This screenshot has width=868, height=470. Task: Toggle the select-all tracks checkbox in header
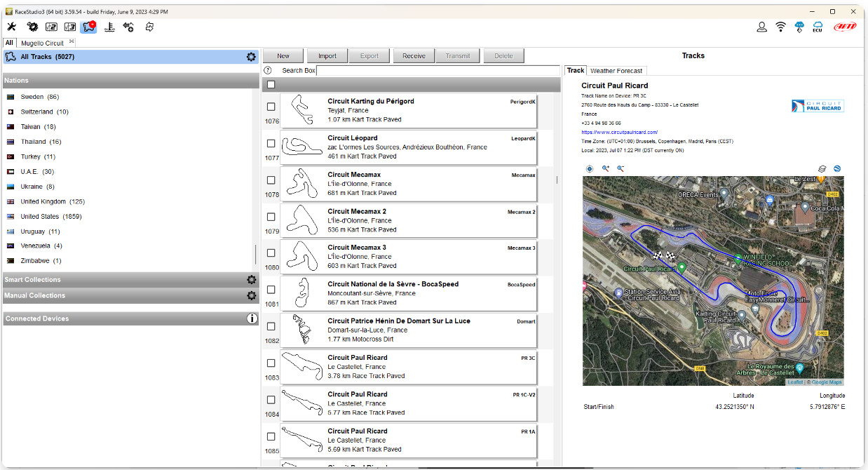271,85
